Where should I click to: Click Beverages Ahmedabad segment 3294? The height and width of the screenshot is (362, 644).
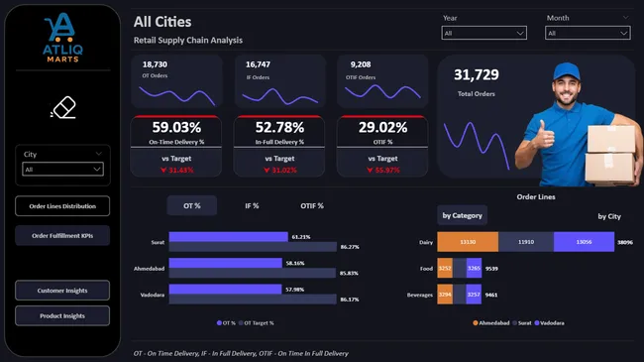(445, 295)
